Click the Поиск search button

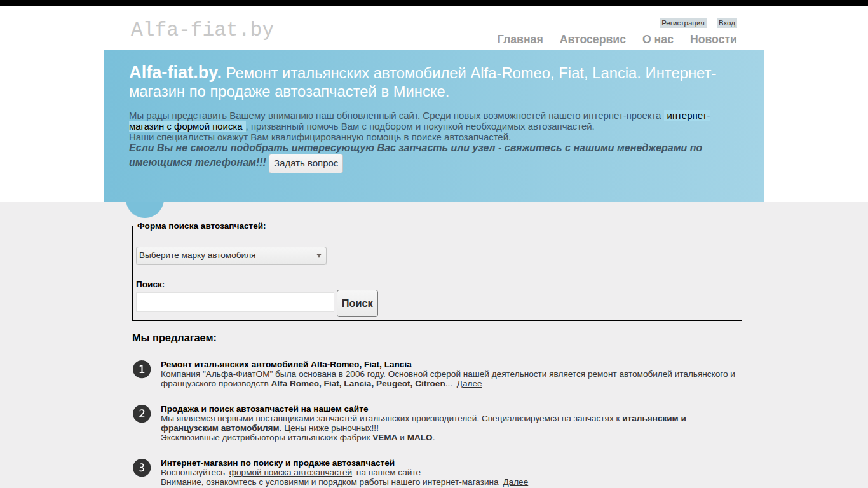tap(357, 304)
